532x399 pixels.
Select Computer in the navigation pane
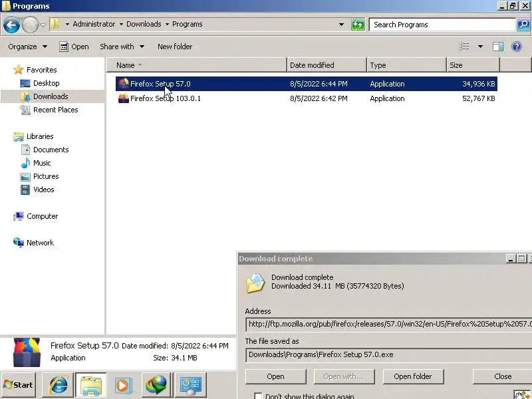(x=35, y=216)
